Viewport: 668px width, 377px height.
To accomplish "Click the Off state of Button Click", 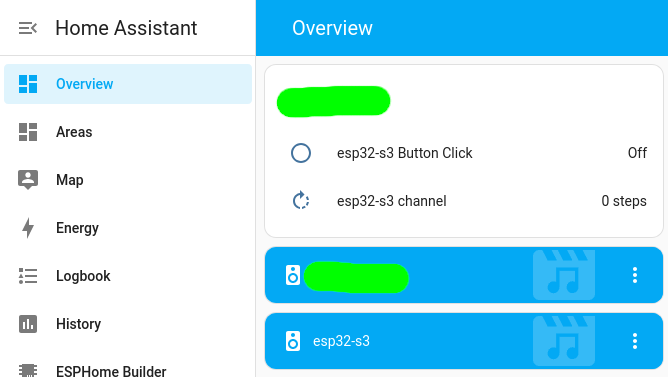I will click(637, 153).
